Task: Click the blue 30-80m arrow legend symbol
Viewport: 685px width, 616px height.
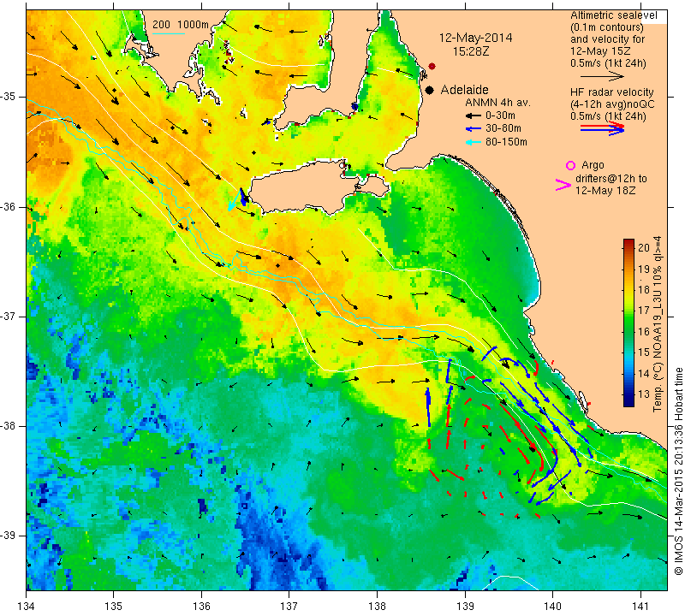Action: tap(473, 129)
